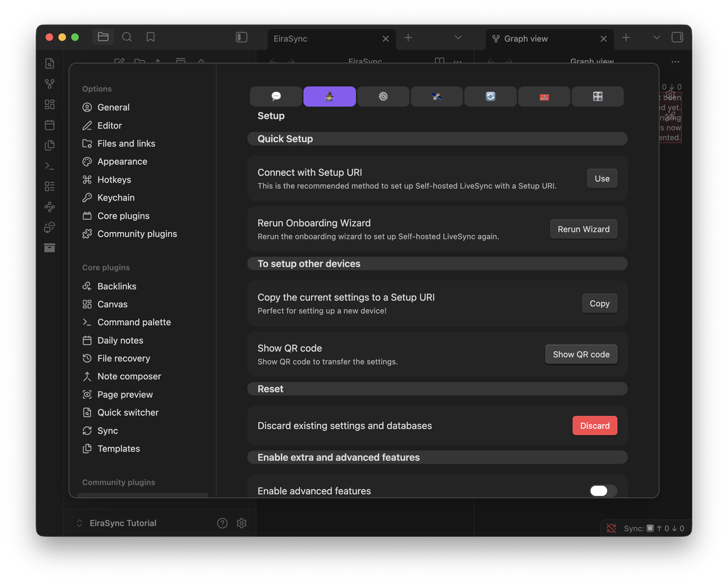Copy current settings to a Setup URI
Screen dimensions: 728x584
(599, 303)
